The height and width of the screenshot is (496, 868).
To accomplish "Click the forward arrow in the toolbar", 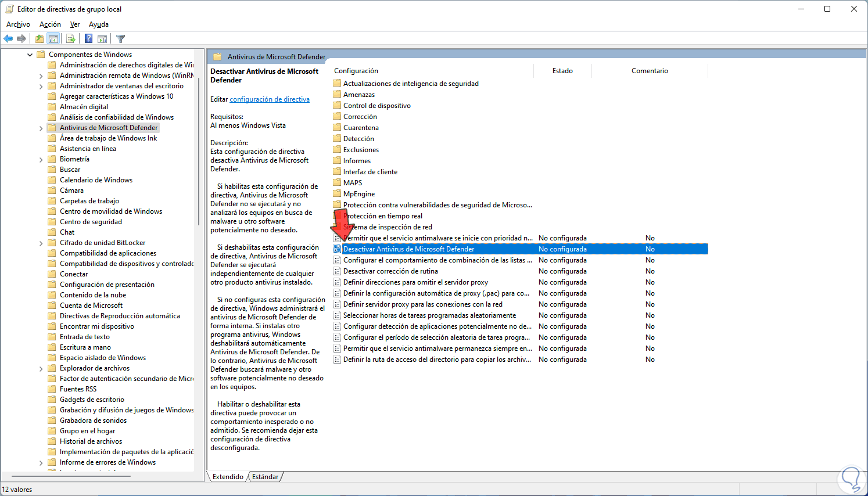I will (21, 39).
